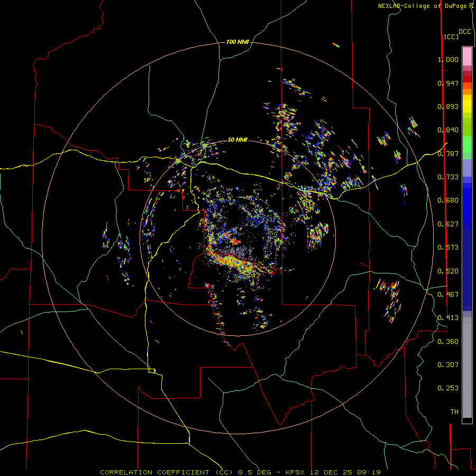Viewport: 476px width, 476px height.
Task: Click the 1.000 value on the color scale
Action: pyautogui.click(x=448, y=59)
